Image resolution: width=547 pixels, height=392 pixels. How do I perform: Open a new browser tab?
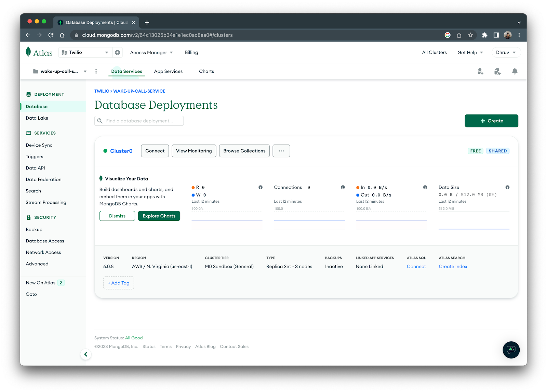click(147, 23)
